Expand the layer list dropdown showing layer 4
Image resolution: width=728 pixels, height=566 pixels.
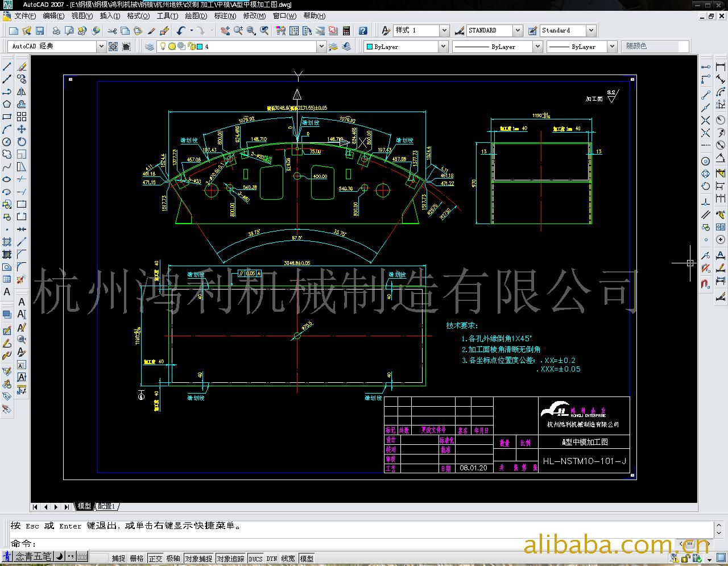(321, 47)
